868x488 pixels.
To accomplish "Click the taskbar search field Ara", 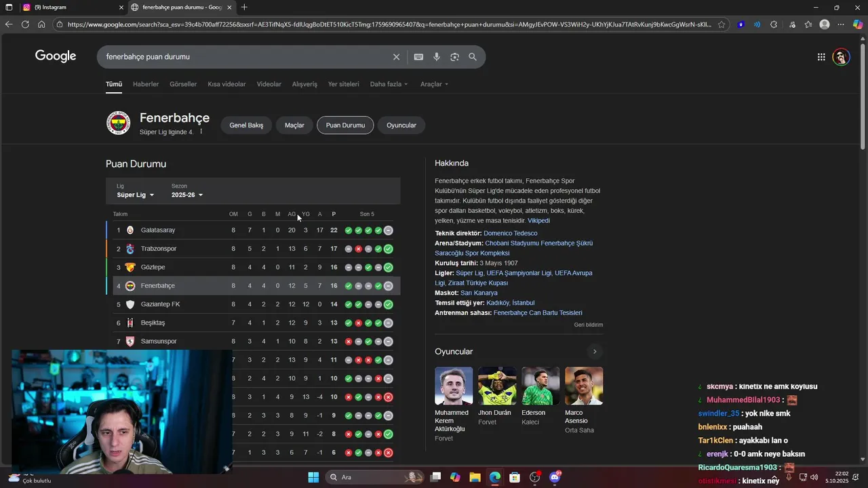I will click(x=374, y=477).
